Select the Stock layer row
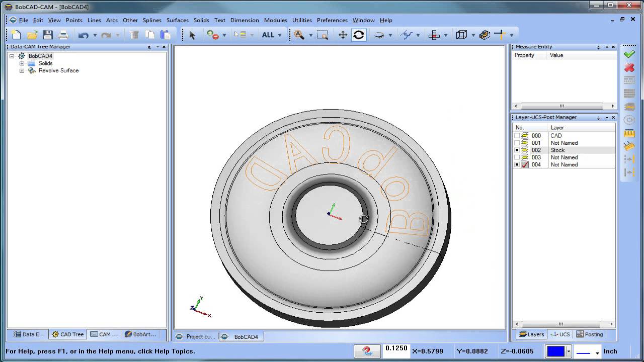 click(564, 150)
